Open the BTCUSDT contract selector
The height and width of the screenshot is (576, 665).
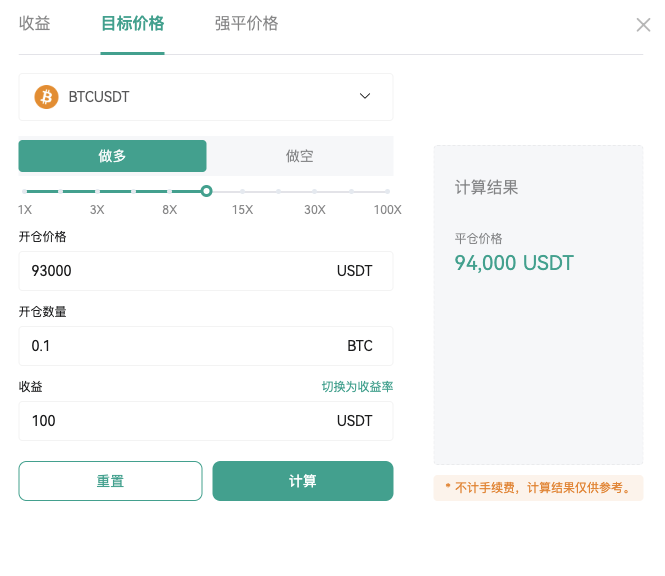click(206, 97)
